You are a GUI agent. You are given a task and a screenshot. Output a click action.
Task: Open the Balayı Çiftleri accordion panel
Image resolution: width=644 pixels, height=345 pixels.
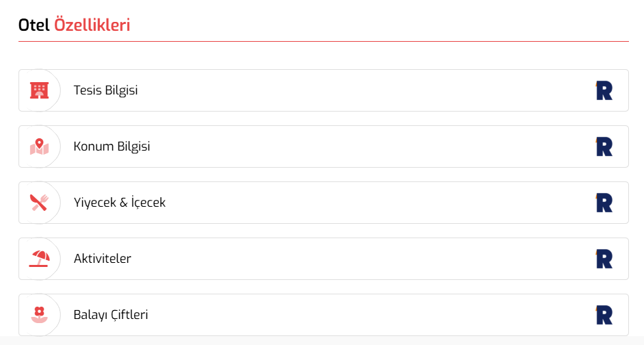point(324,315)
